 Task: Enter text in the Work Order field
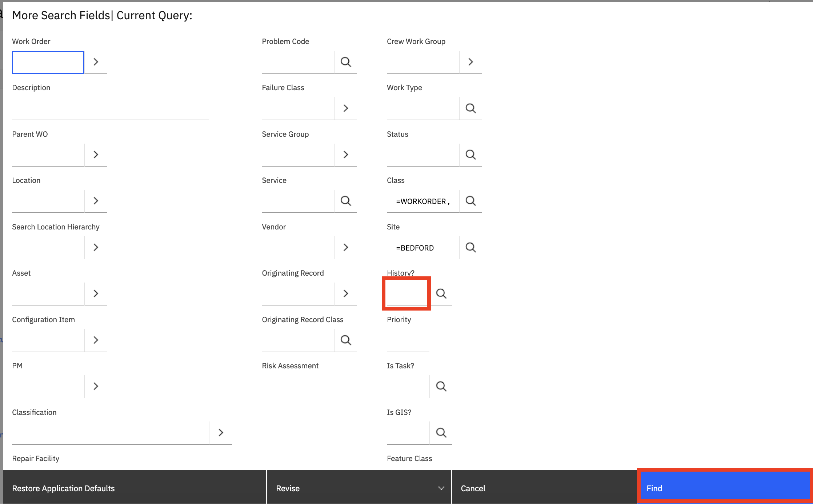coord(48,61)
